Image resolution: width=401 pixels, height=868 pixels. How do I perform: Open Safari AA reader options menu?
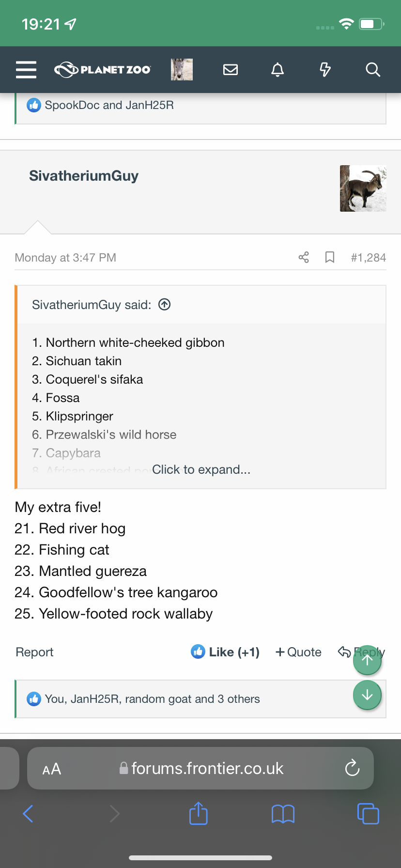[52, 769]
